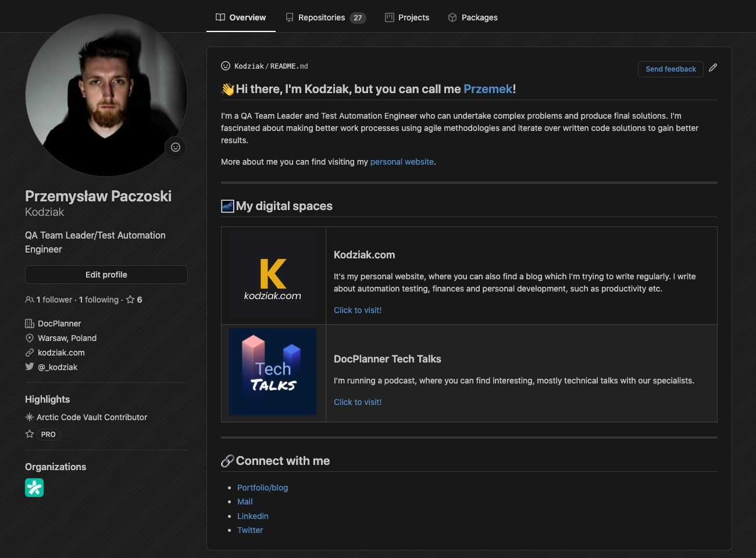Open the Mail link
The image size is (756, 558).
pyautogui.click(x=245, y=502)
